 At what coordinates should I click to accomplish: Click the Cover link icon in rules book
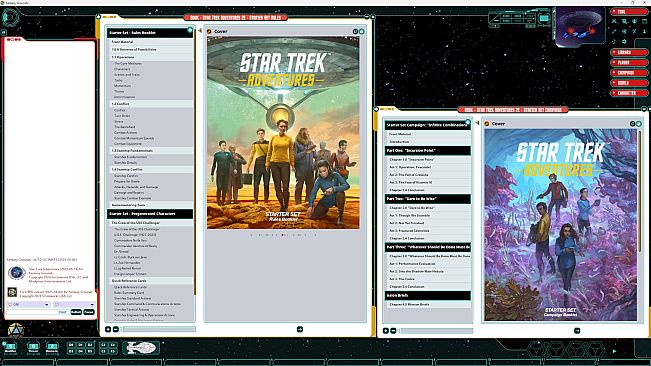[209, 31]
